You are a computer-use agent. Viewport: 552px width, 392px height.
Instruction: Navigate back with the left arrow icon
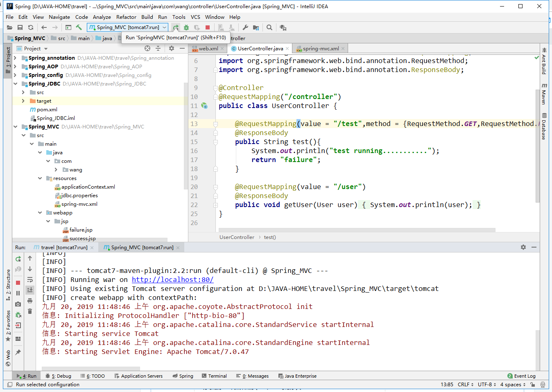[44, 27]
